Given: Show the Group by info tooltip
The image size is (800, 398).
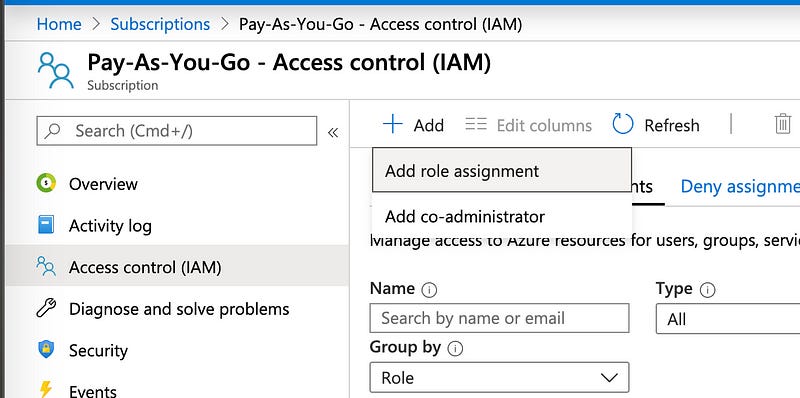Looking at the screenshot, I should click(455, 349).
